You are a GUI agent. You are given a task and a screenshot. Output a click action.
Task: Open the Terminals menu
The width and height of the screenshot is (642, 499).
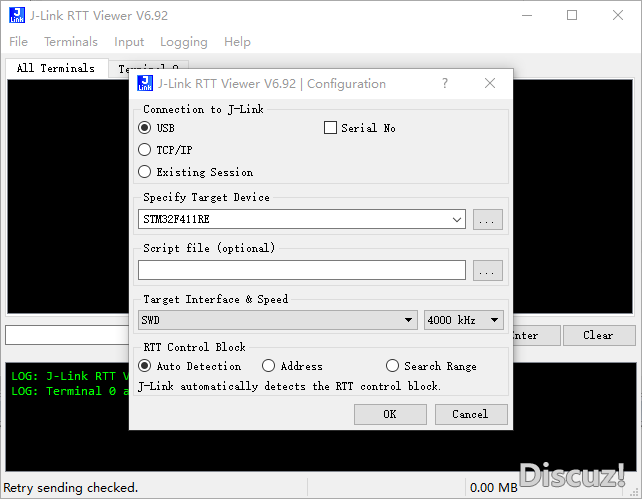[71, 42]
